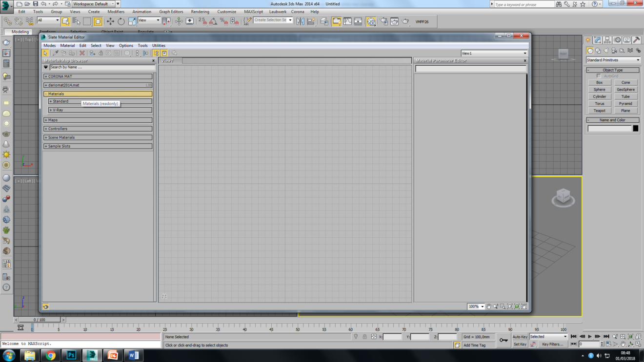644x362 pixels.
Task: Click Maximize Viewport Toggle icon
Action: point(638,344)
